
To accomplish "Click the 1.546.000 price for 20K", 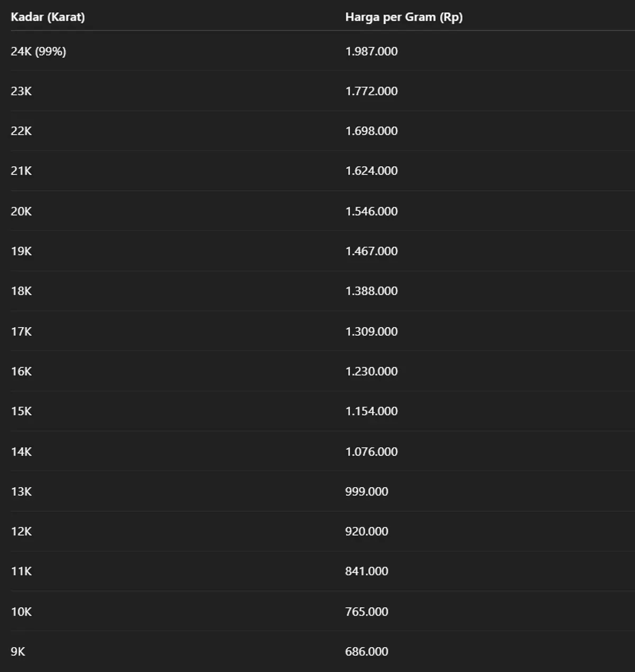I will click(x=371, y=211).
